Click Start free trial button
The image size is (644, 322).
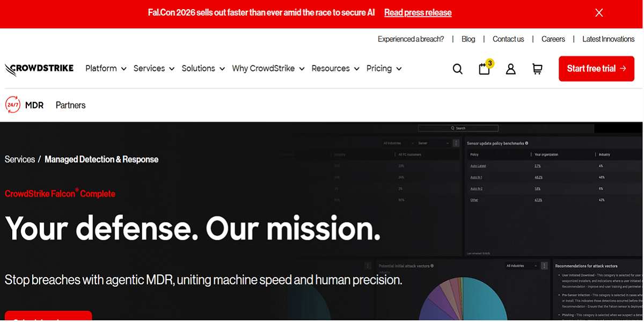pos(596,69)
